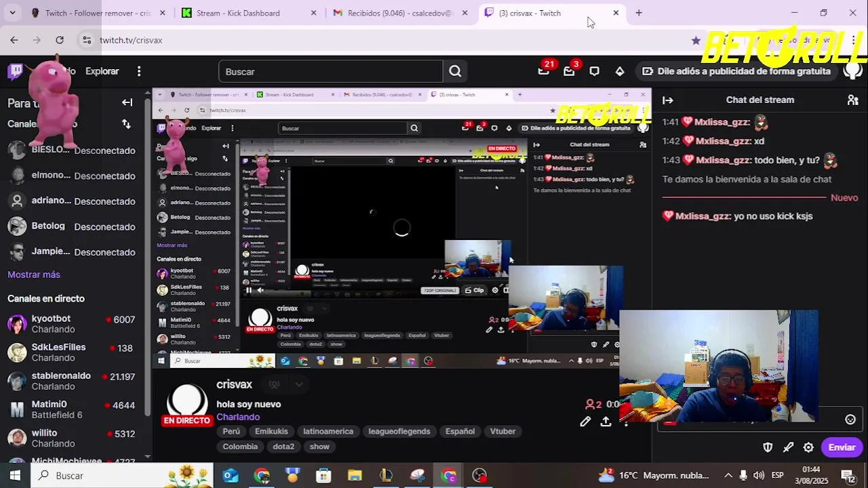Open the Windows Start menu

[x=15, y=476]
